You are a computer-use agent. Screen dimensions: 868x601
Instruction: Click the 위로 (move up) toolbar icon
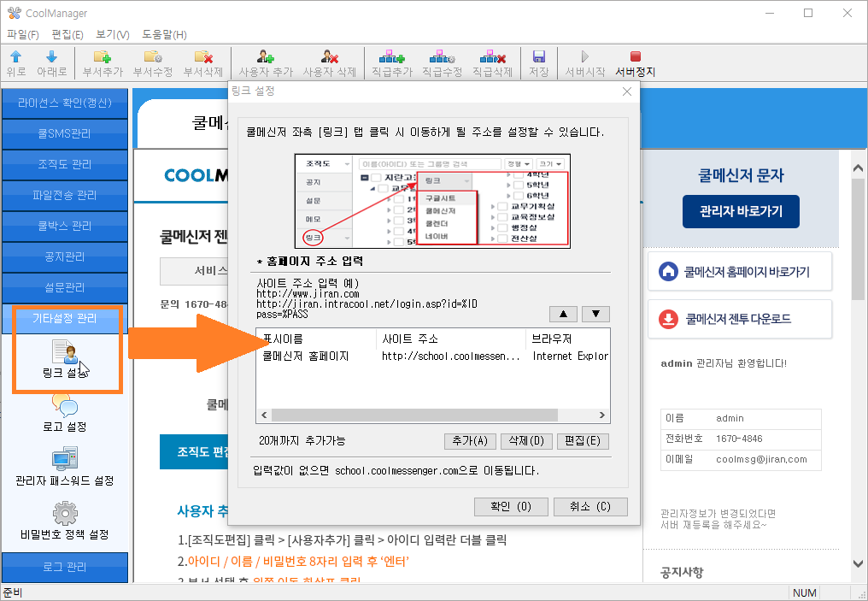click(x=16, y=56)
